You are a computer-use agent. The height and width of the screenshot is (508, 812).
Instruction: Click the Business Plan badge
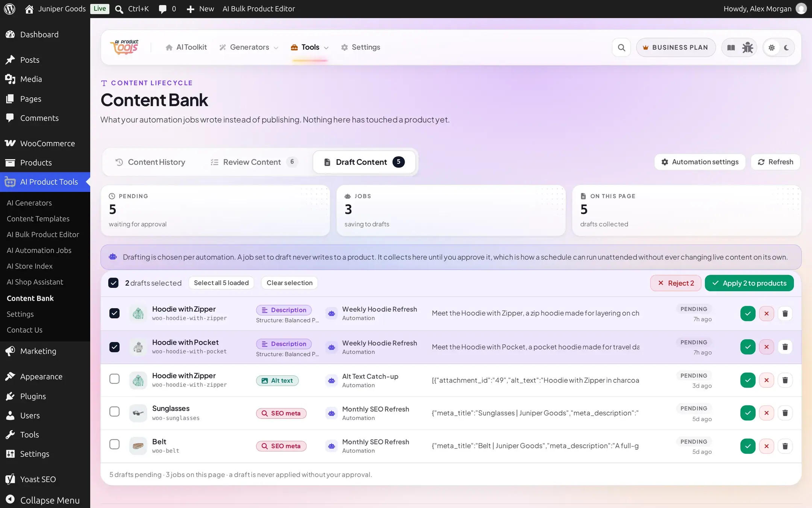(x=676, y=47)
